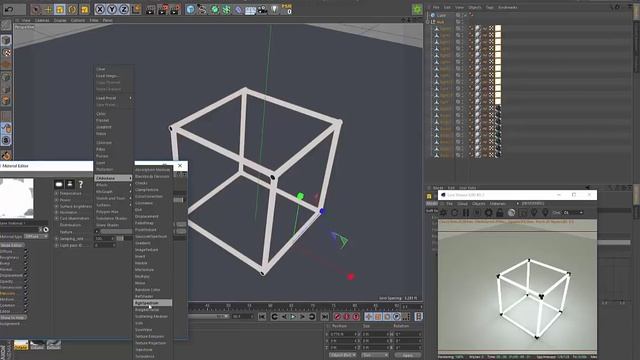640x360 pixels.
Task: Open the Materials menu in Live Viewer
Action: [x=498, y=204]
